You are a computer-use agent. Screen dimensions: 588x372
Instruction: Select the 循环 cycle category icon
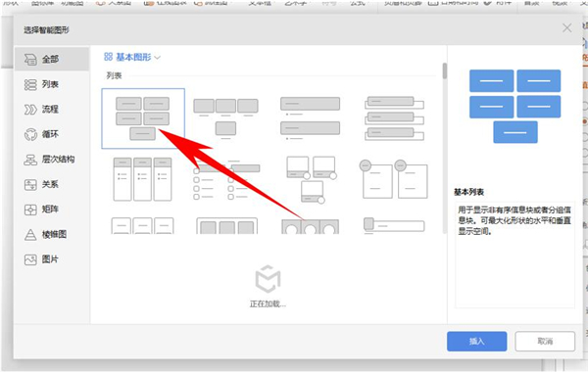[x=30, y=134]
